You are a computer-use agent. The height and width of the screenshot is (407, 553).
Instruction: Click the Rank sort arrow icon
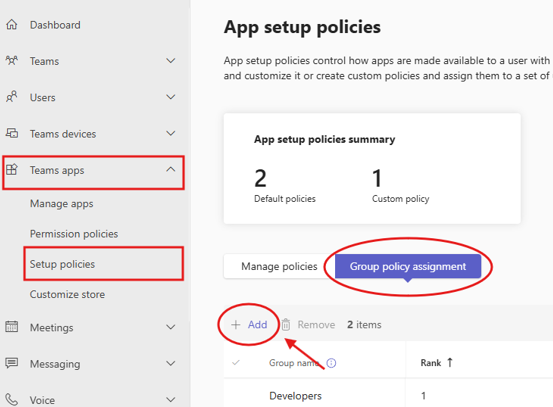tap(450, 363)
